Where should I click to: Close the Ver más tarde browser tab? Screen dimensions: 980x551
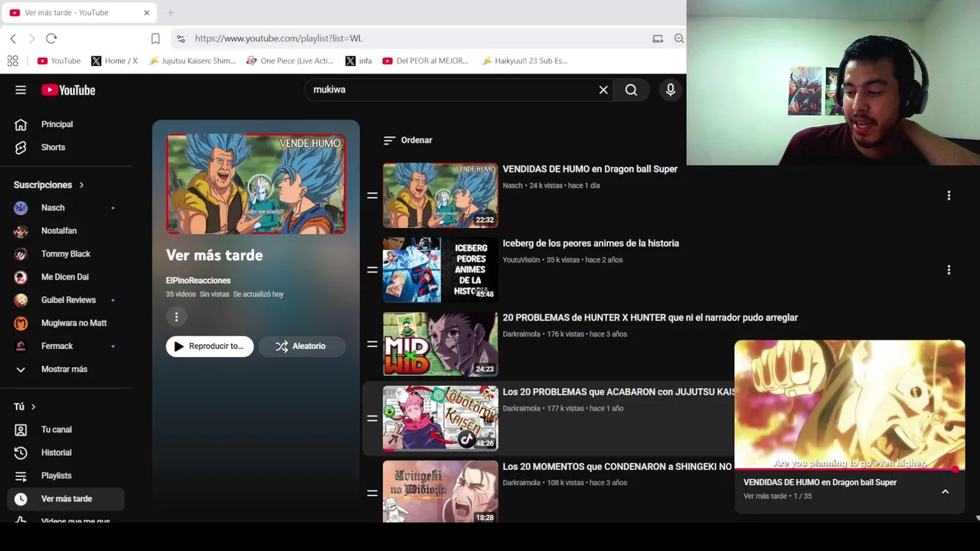coord(146,12)
